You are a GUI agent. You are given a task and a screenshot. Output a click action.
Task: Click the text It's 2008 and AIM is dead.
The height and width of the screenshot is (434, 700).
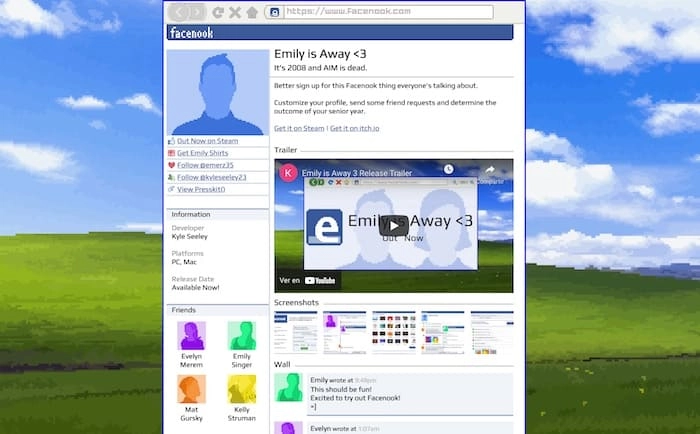(321, 68)
